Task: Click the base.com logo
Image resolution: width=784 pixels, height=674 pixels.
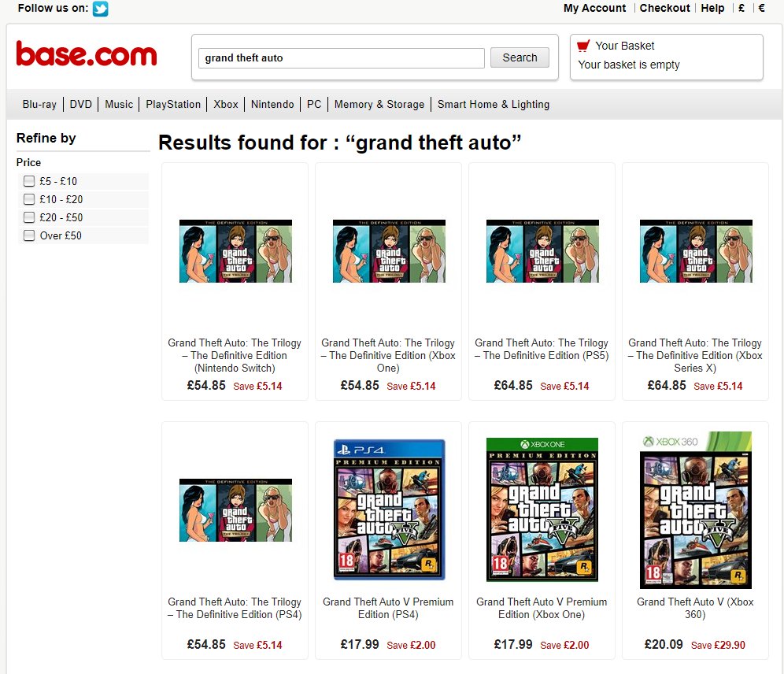Action: [x=87, y=54]
